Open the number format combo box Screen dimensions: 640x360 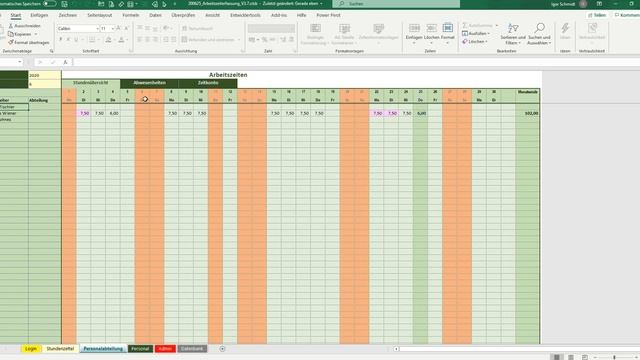271,29
